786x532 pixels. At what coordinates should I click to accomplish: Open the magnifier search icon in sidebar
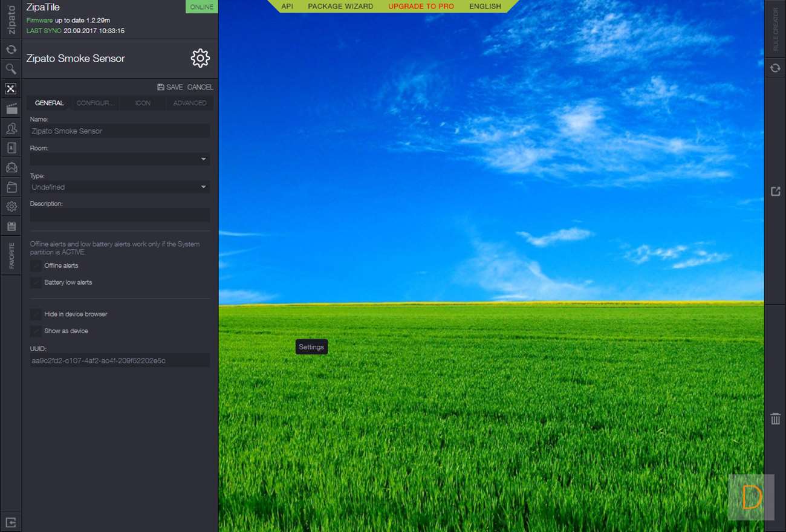11,69
